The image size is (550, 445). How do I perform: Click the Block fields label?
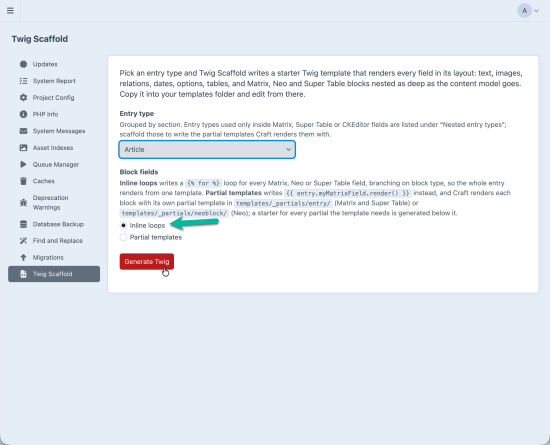(x=139, y=172)
